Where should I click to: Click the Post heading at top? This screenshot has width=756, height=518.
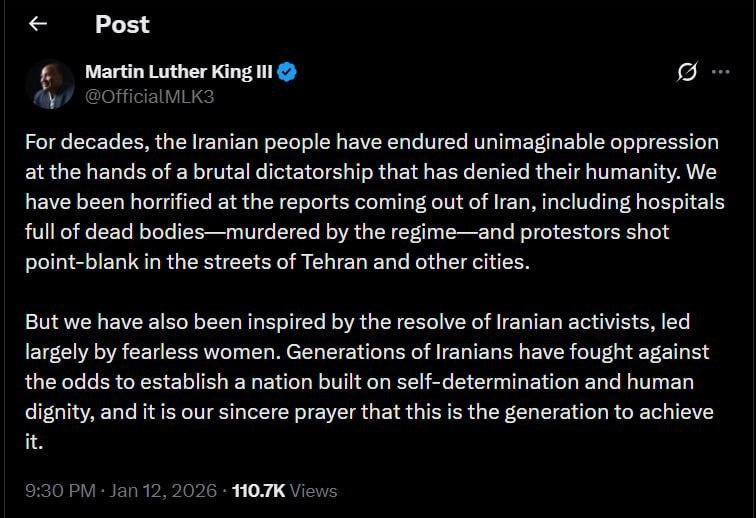coord(122,24)
